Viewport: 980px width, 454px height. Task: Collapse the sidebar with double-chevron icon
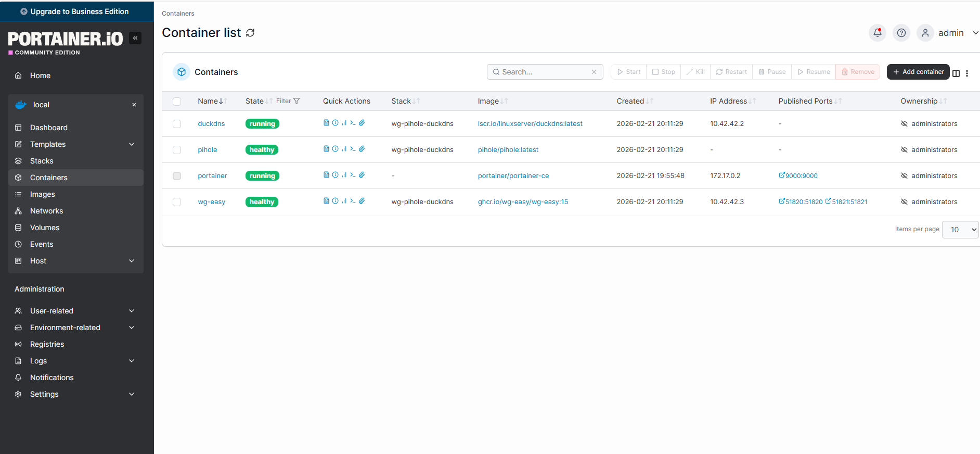point(135,38)
